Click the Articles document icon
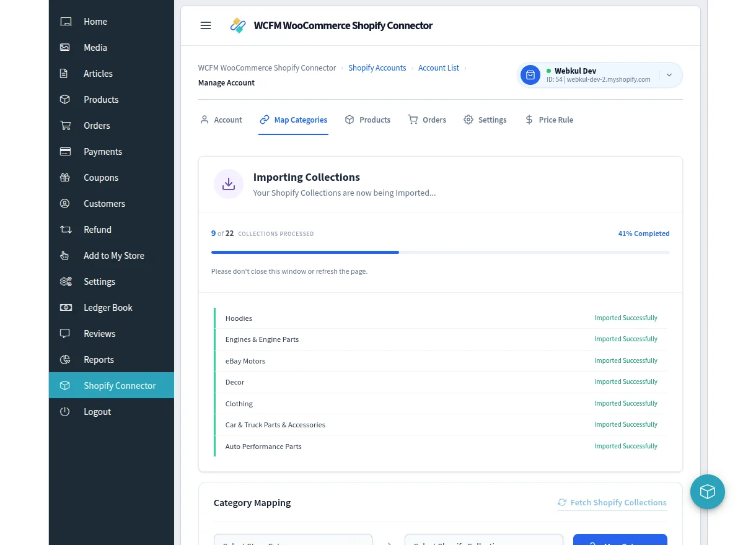Image resolution: width=756 pixels, height=545 pixels. pos(65,74)
